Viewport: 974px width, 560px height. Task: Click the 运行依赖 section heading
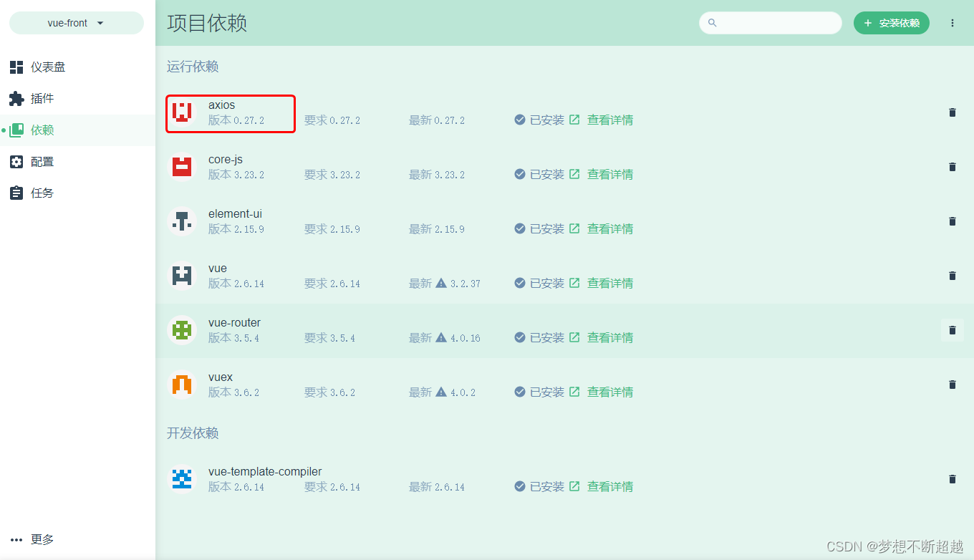(193, 67)
